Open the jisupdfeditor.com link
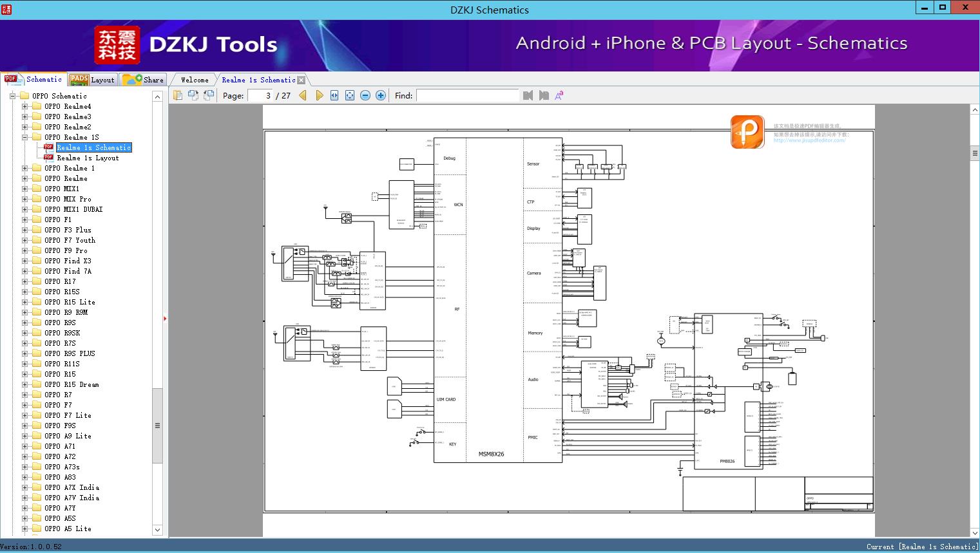The image size is (980, 553). click(809, 140)
